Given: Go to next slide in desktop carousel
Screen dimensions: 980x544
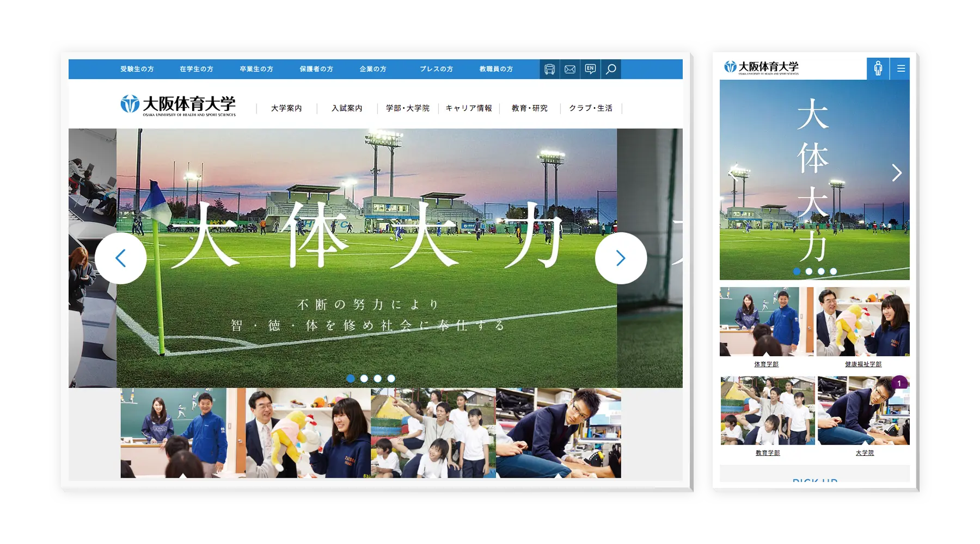Looking at the screenshot, I should pyautogui.click(x=621, y=258).
